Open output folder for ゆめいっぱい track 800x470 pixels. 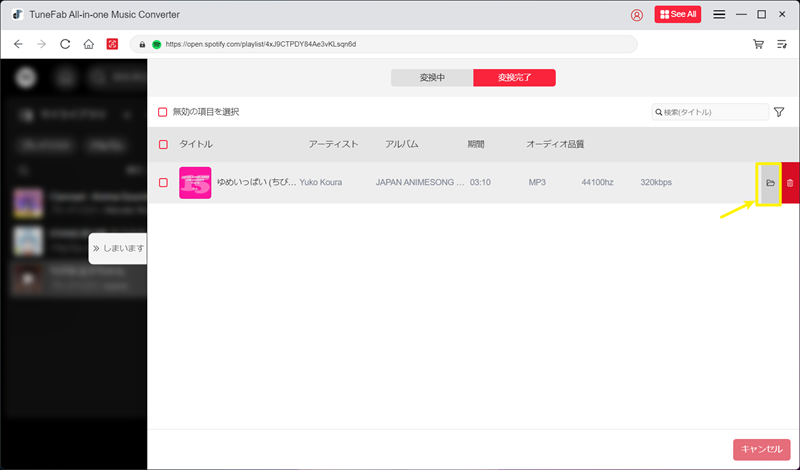point(770,183)
